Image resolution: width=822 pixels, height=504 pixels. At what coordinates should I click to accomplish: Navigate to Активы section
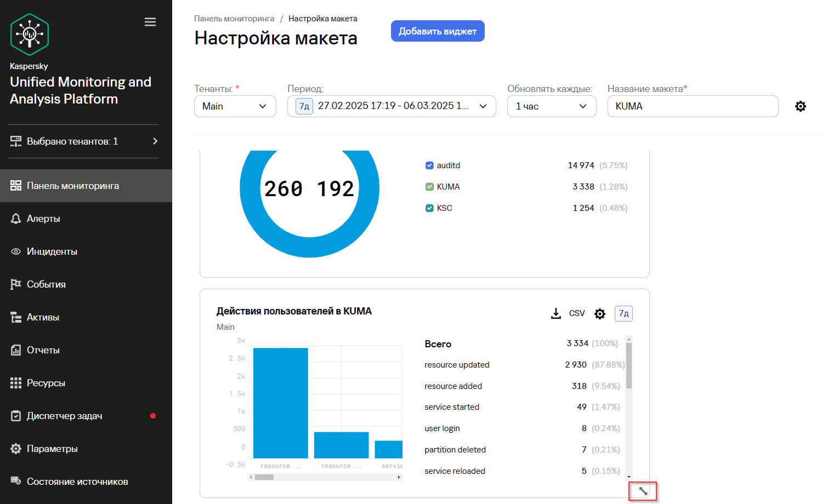[x=86, y=317]
